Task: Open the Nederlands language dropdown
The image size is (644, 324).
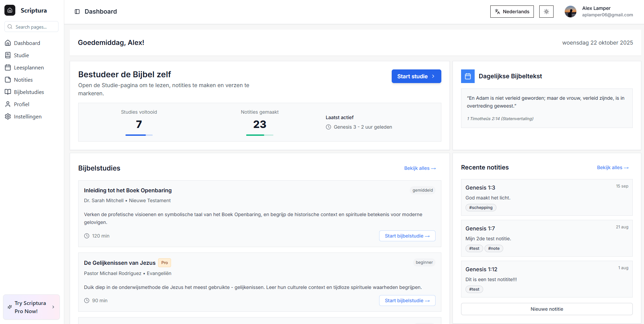Action: [x=512, y=12]
